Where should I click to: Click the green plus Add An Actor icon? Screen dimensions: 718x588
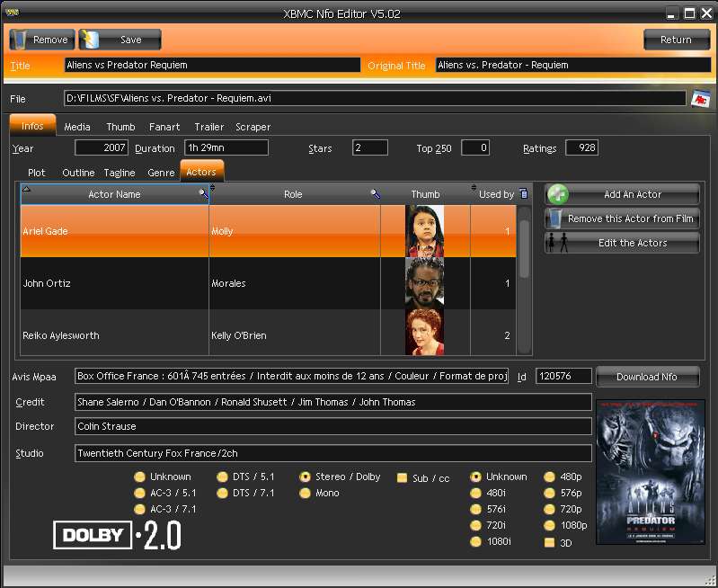click(557, 194)
